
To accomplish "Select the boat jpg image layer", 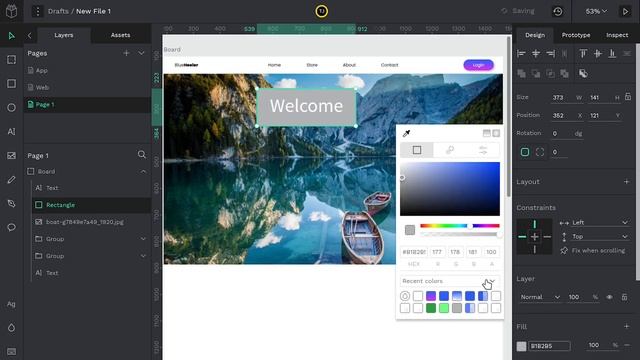I will (x=91, y=222).
